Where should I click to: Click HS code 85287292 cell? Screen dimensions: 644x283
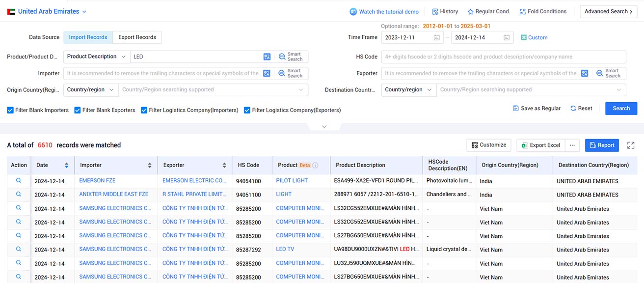tap(248, 250)
